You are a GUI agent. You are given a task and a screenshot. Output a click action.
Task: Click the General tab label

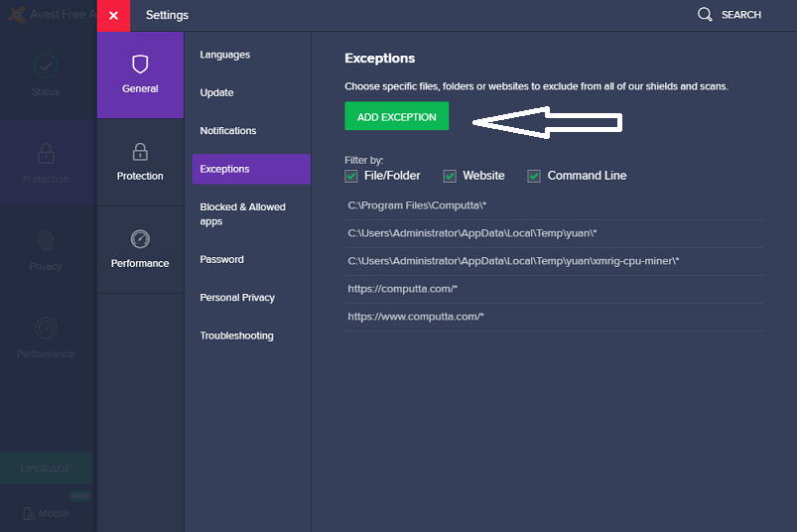(140, 88)
